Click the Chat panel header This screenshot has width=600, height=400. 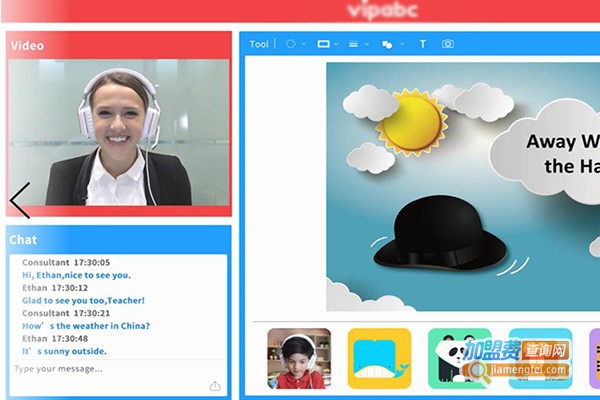118,240
